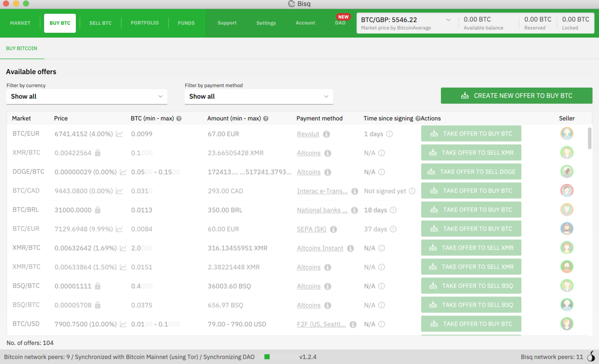Click info icon next to Not signed yet
This screenshot has height=364, width=599.
tap(412, 191)
